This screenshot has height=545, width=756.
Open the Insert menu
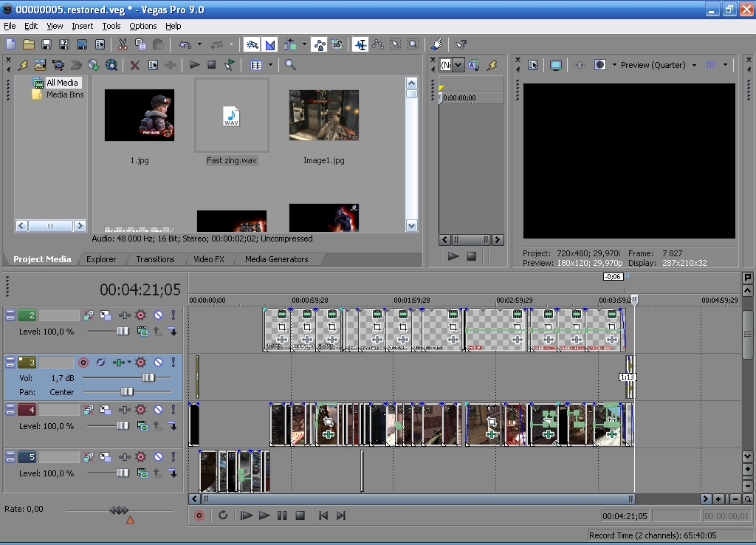tap(82, 26)
